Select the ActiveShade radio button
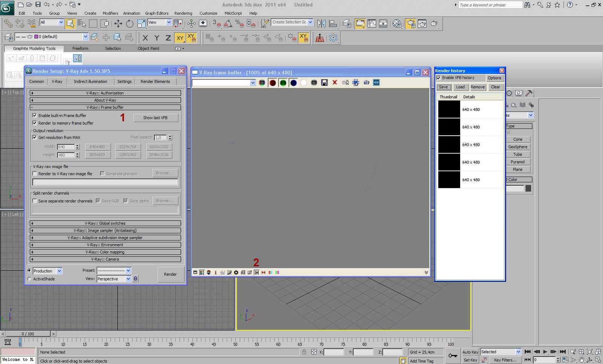This screenshot has width=603, height=364. [x=29, y=279]
